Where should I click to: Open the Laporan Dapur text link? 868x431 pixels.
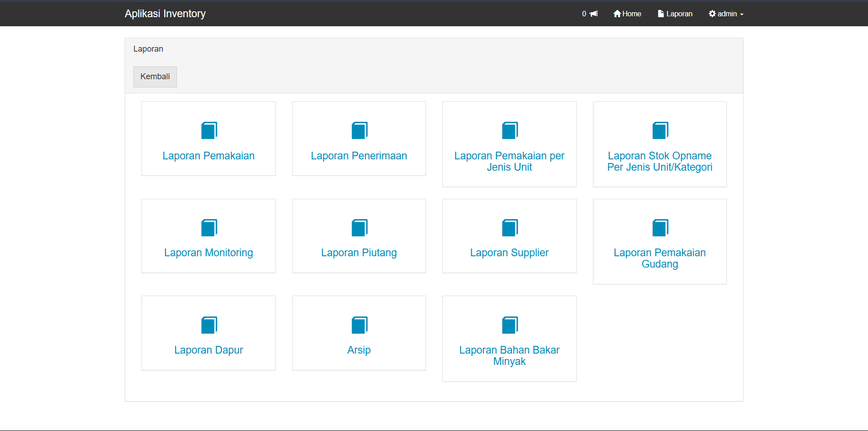pyautogui.click(x=209, y=350)
